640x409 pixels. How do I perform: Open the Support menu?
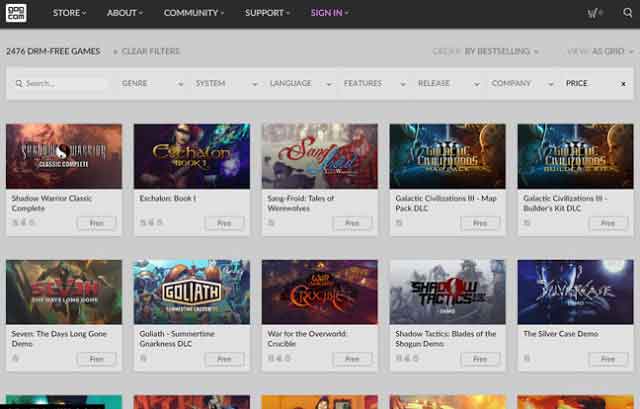tap(267, 13)
